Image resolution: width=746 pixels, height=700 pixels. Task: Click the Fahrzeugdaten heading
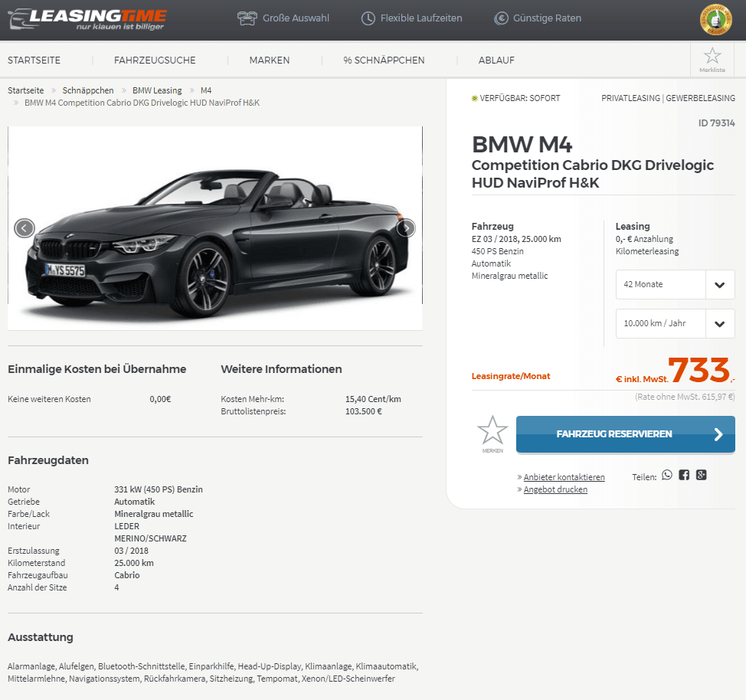(48, 460)
